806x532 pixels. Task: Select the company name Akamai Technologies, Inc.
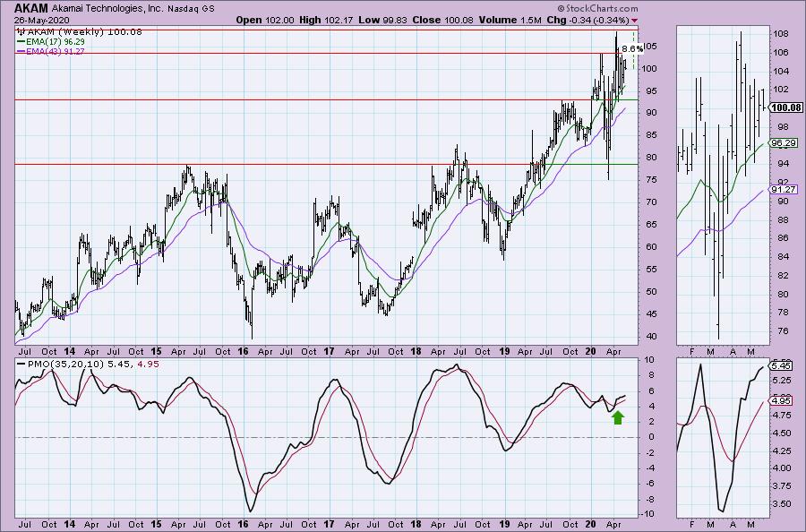tap(107, 9)
